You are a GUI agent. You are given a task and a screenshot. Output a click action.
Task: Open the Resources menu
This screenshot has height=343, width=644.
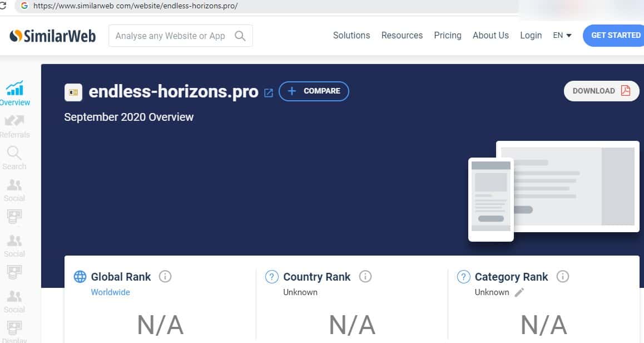click(x=402, y=36)
